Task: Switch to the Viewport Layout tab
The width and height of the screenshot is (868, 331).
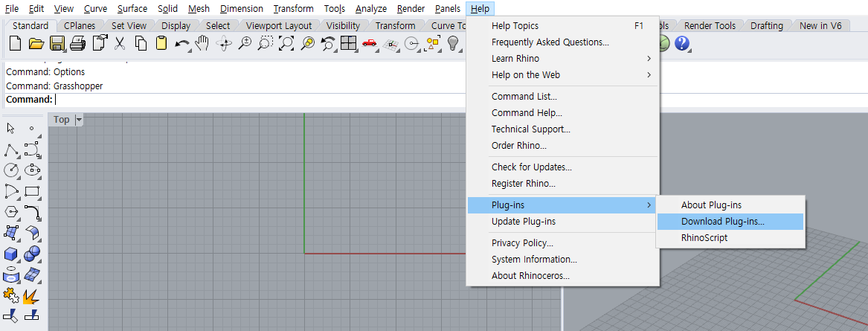Action: coord(278,25)
